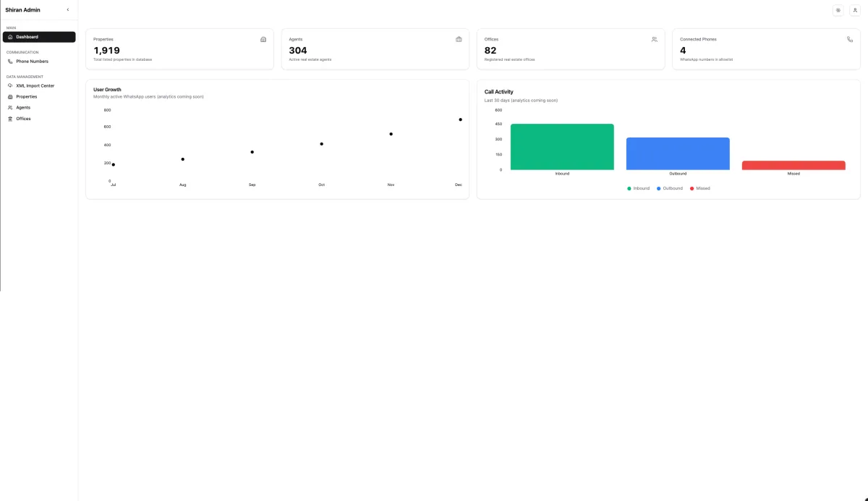868x501 pixels.
Task: Click 'Registered real estate offices' text
Action: coord(510,59)
